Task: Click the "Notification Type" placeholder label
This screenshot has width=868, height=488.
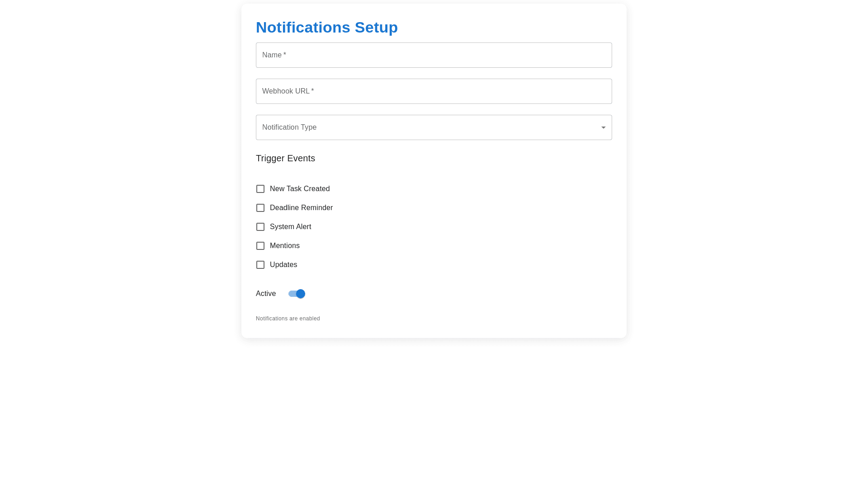Action: (289, 127)
